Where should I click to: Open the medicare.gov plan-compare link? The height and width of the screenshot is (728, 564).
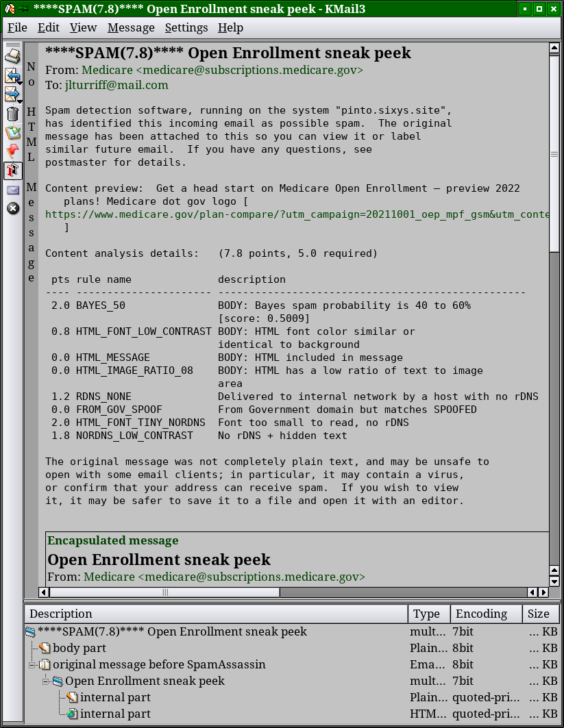click(x=297, y=214)
